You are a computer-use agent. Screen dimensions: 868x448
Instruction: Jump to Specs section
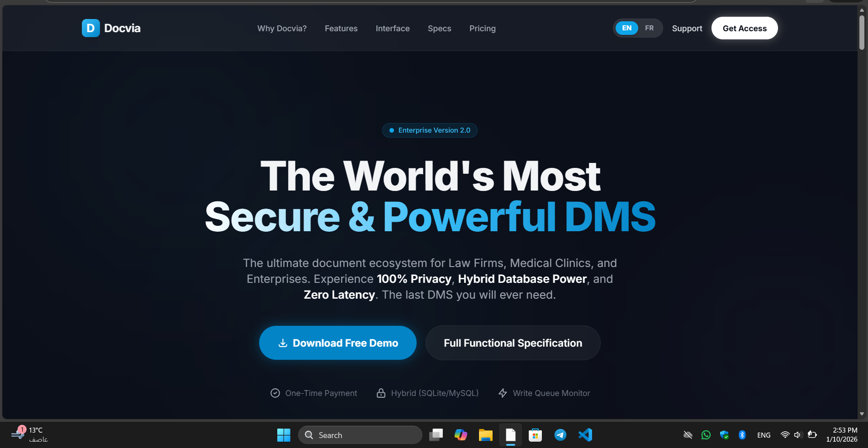coord(439,29)
